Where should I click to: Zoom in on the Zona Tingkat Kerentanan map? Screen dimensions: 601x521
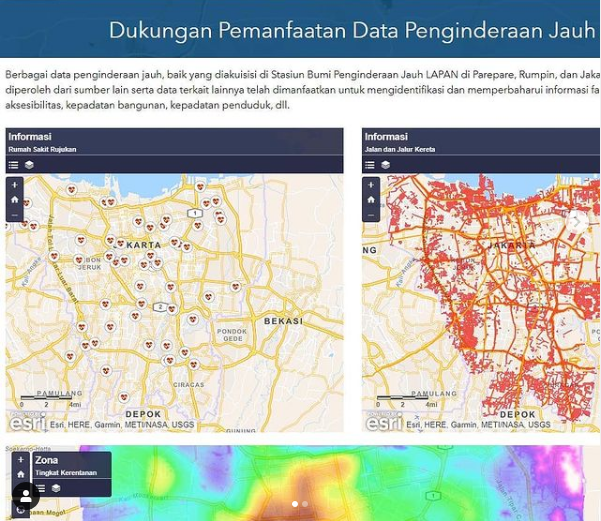[x=21, y=459]
